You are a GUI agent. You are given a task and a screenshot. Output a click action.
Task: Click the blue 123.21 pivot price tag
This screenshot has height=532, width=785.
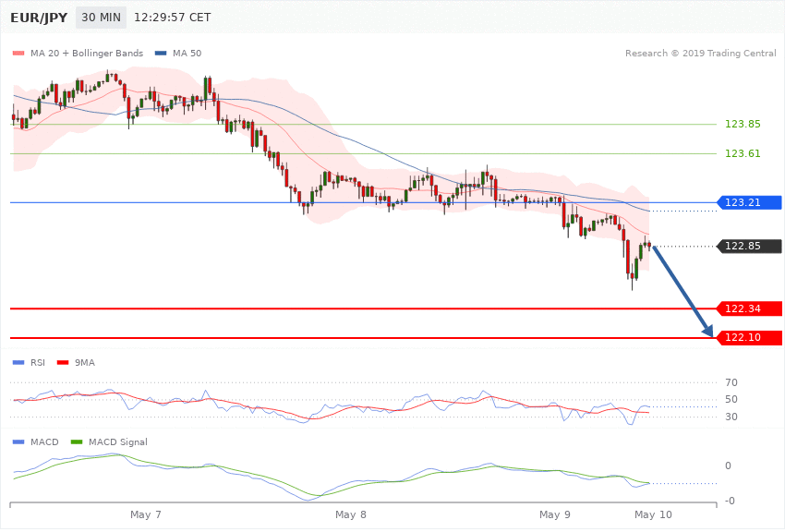[x=749, y=202]
